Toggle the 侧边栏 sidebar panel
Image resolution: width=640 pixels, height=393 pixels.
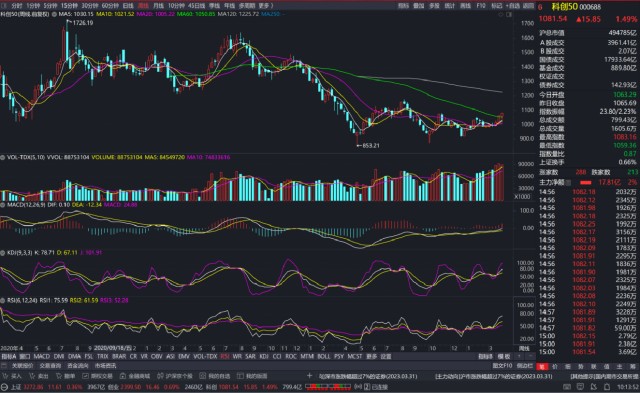[x=525, y=366]
